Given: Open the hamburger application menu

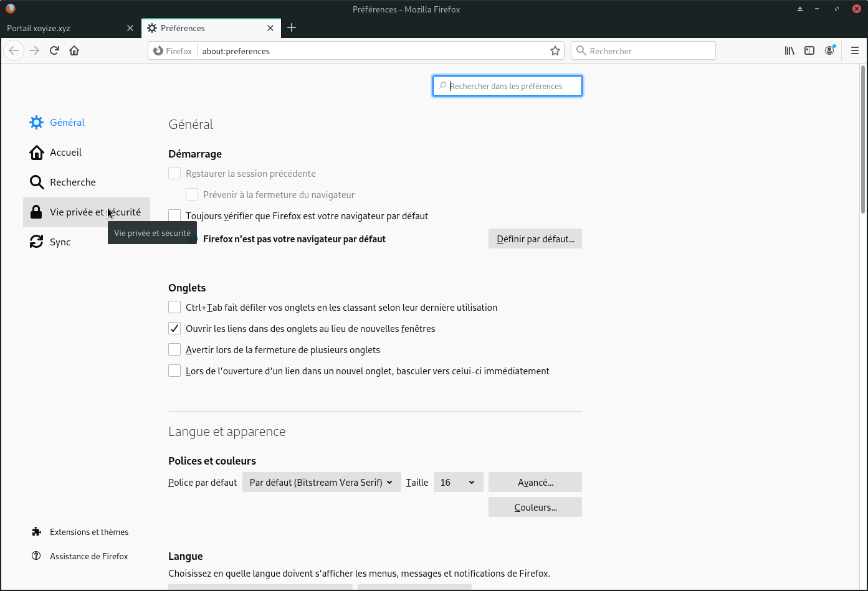Looking at the screenshot, I should [x=855, y=50].
